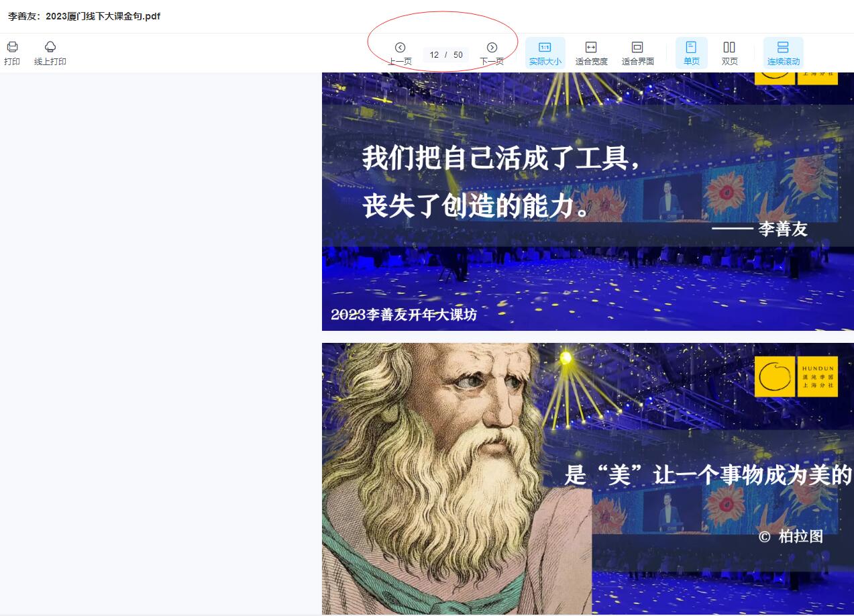Image resolution: width=854 pixels, height=616 pixels.
Task: Switch to double page (双页) layout
Action: 729,53
